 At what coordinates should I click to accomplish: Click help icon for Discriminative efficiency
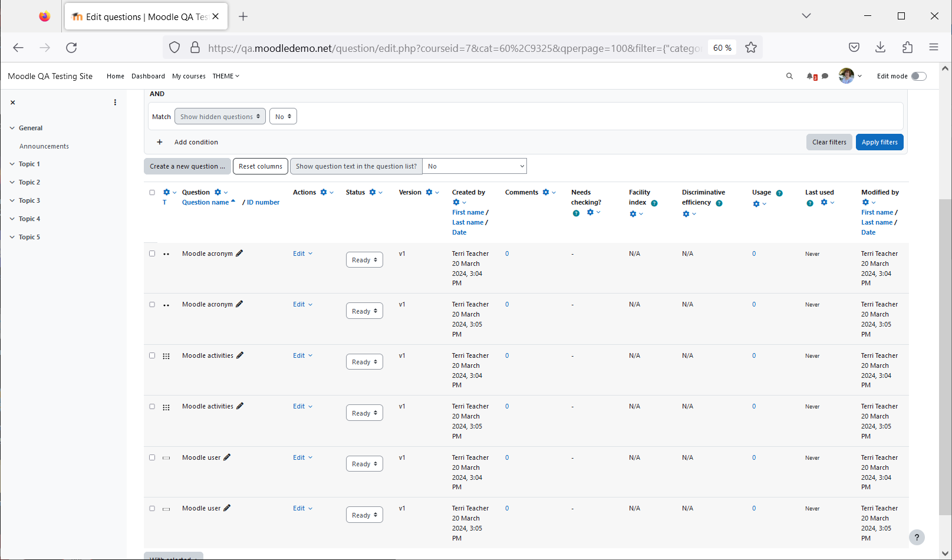coord(719,203)
